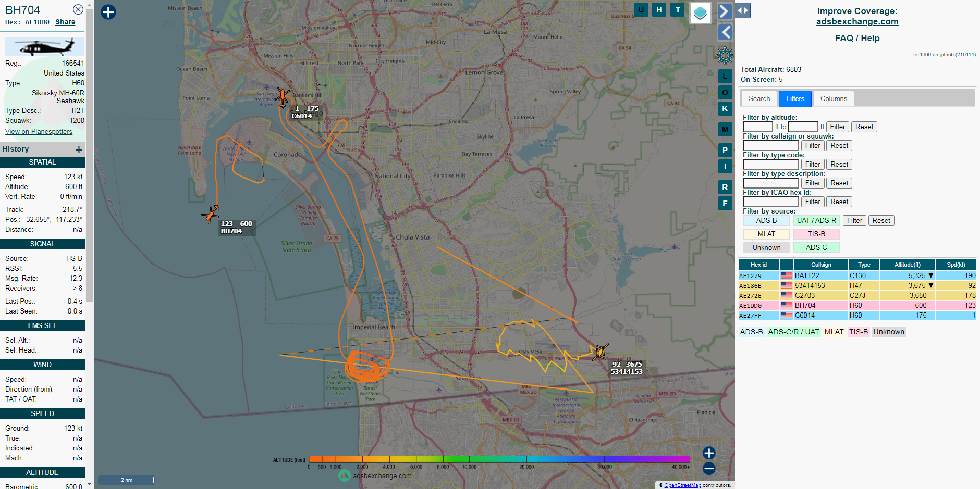Open tar1090 on github link
The height and width of the screenshot is (489, 980).
coord(944,55)
